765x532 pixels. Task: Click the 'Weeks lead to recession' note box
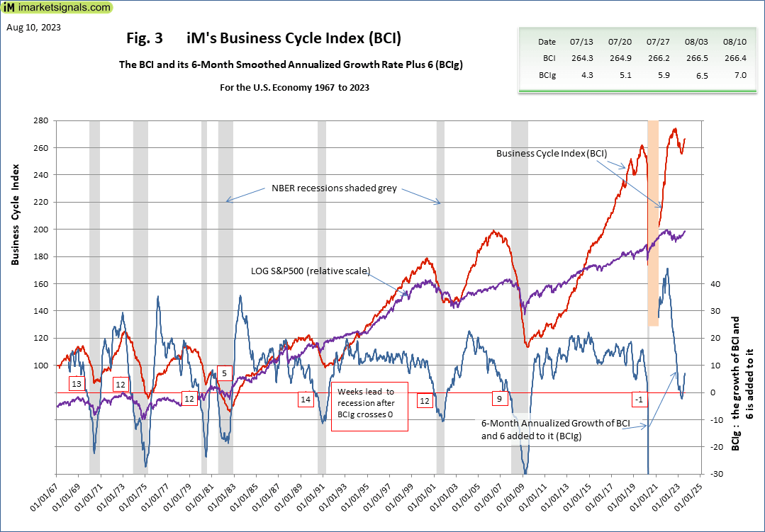point(370,408)
